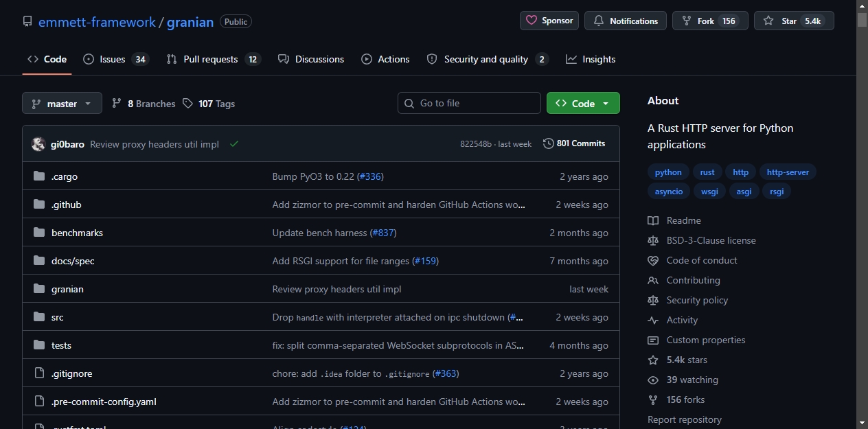Viewport: 868px width, 429px height.
Task: Select the rust topic tag
Action: (707, 172)
